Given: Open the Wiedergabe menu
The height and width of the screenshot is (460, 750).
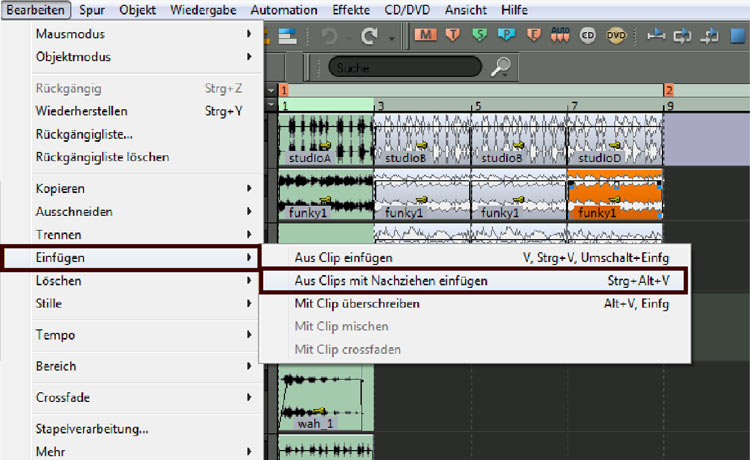Looking at the screenshot, I should [203, 10].
